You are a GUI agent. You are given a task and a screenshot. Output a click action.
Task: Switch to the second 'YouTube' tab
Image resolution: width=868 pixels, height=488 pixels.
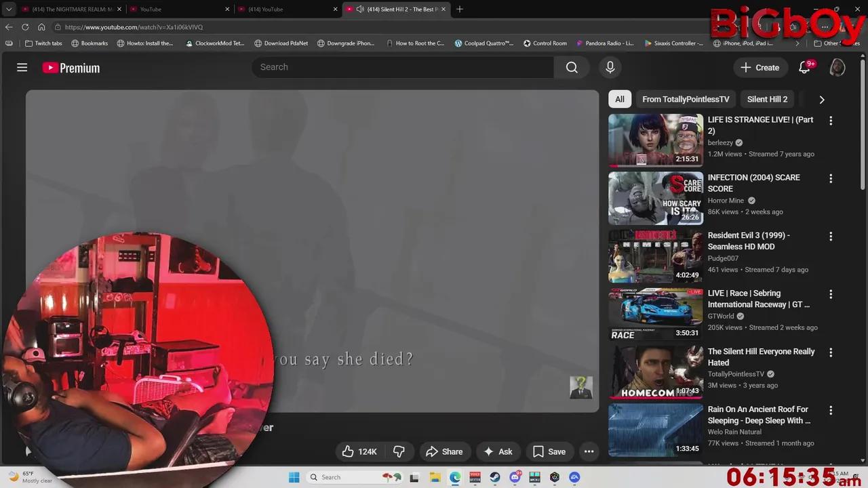pos(180,9)
